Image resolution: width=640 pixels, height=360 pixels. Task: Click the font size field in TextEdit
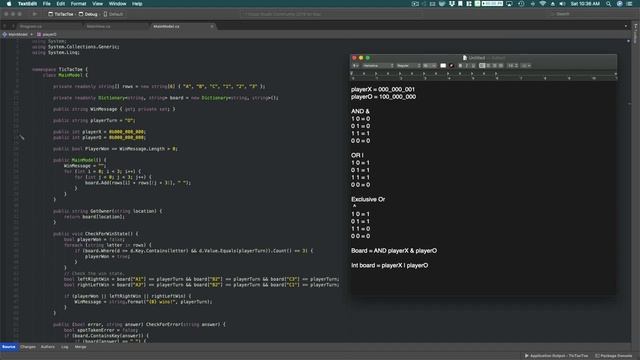click(x=430, y=65)
